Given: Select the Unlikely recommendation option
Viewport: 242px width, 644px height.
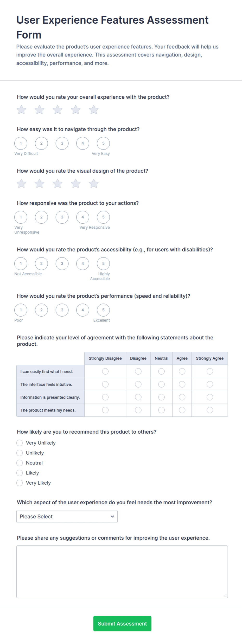Looking at the screenshot, I should coord(20,453).
